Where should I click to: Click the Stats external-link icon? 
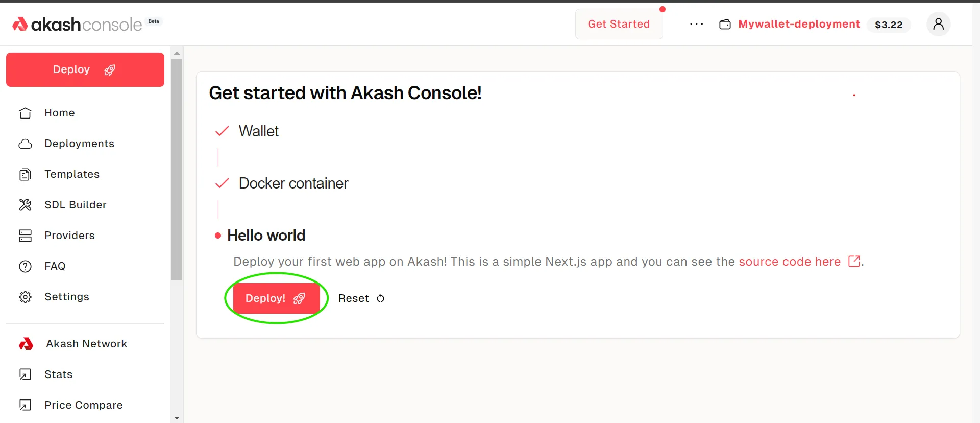click(x=25, y=374)
